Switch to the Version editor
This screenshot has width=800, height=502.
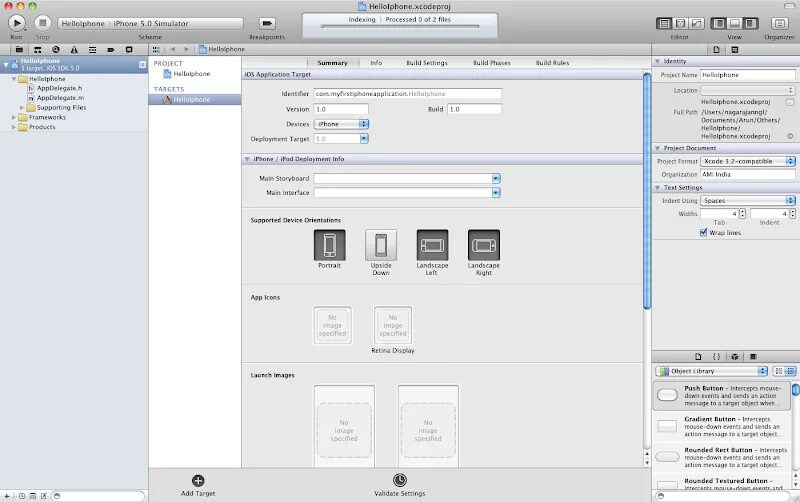click(696, 23)
